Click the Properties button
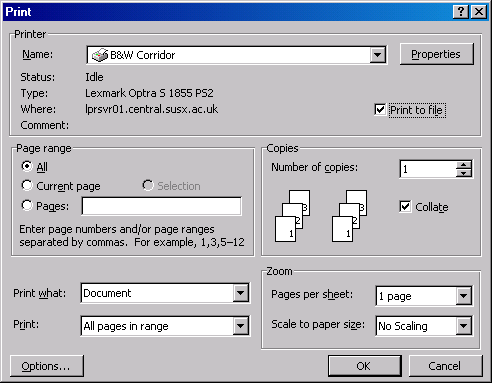This screenshot has height=383, width=492. point(436,54)
